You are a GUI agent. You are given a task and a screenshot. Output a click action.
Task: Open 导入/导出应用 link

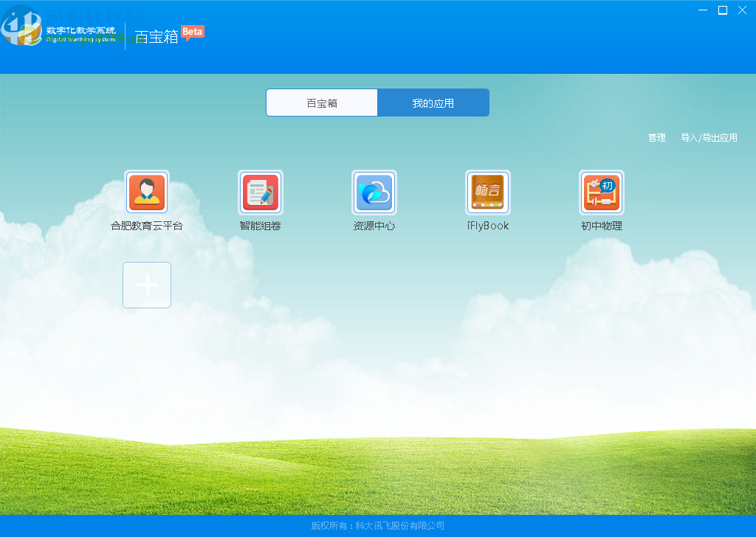709,138
